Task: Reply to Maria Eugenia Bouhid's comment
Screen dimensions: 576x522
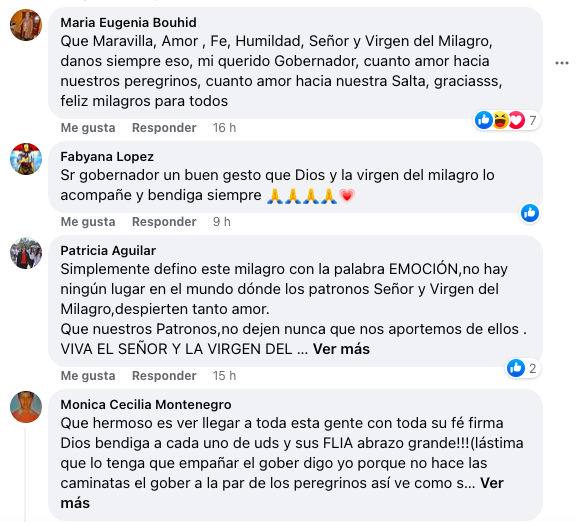Action: point(164,128)
